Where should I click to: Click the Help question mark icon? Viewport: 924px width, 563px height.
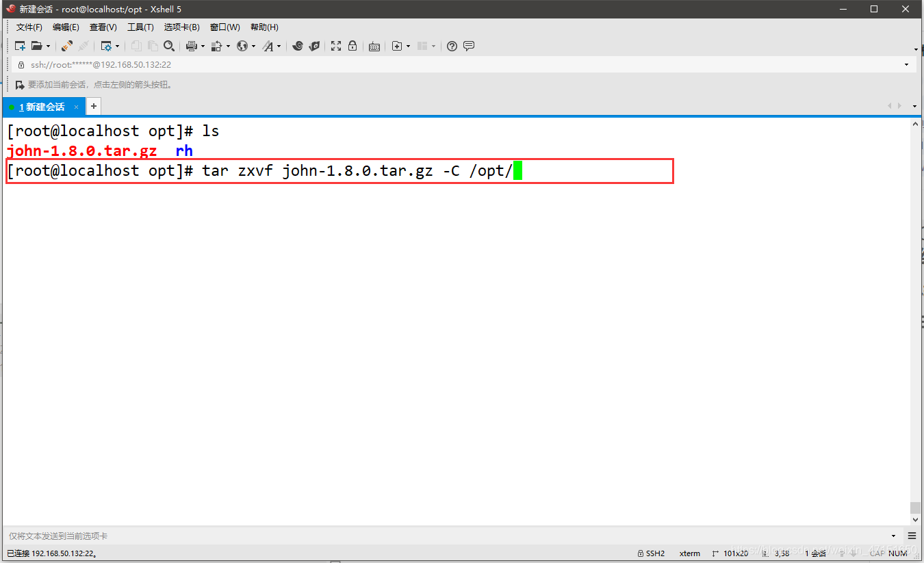(452, 46)
